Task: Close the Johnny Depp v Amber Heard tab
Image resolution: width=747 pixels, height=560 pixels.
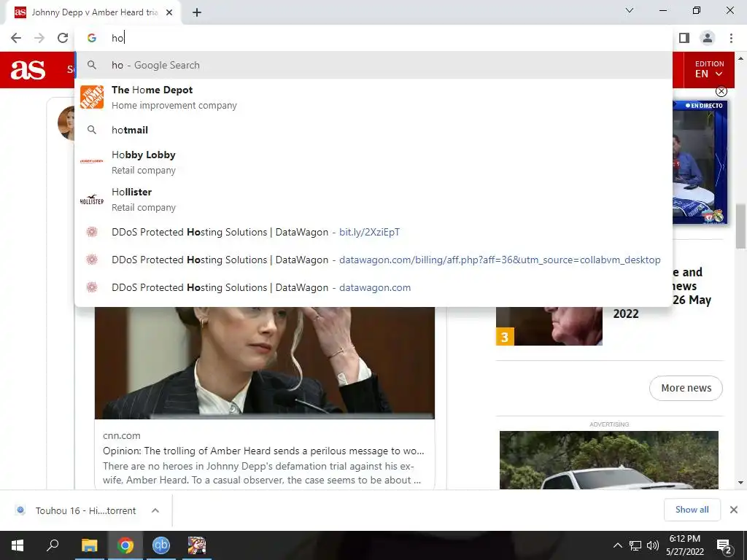Action: [x=169, y=12]
